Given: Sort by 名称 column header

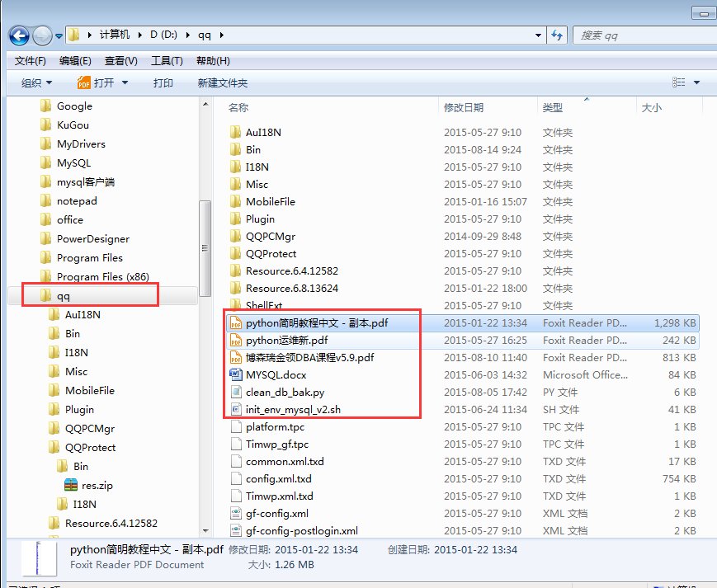Looking at the screenshot, I should coord(238,107).
